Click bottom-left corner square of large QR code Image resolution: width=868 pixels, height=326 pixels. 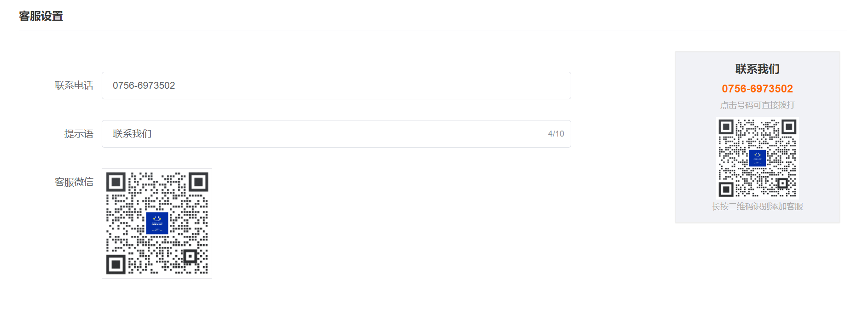pyautogui.click(x=116, y=264)
